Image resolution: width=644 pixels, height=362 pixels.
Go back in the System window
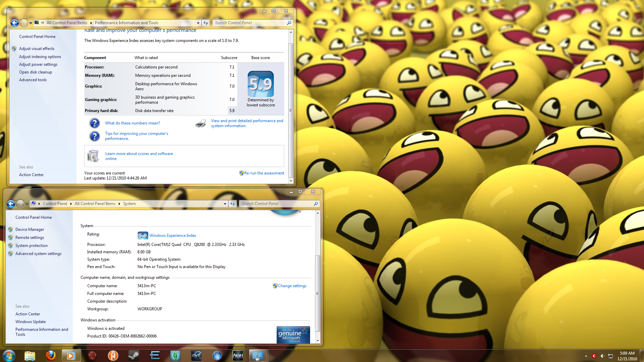11,204
